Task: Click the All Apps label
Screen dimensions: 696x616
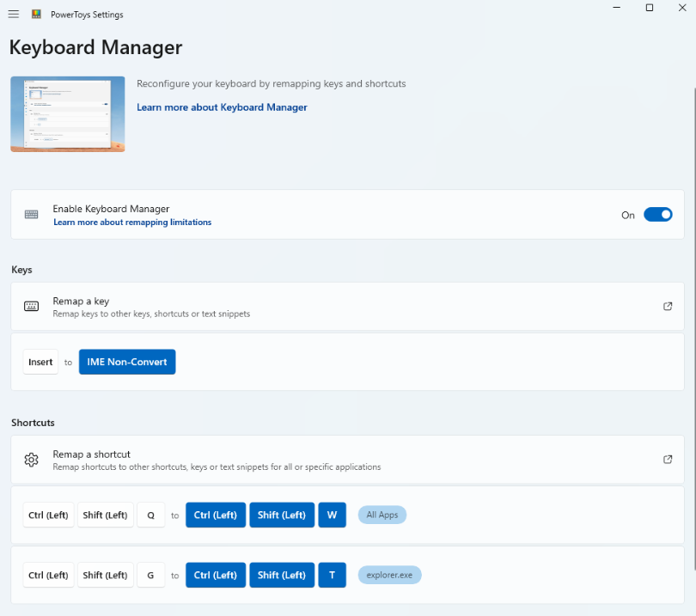Action: (382, 515)
